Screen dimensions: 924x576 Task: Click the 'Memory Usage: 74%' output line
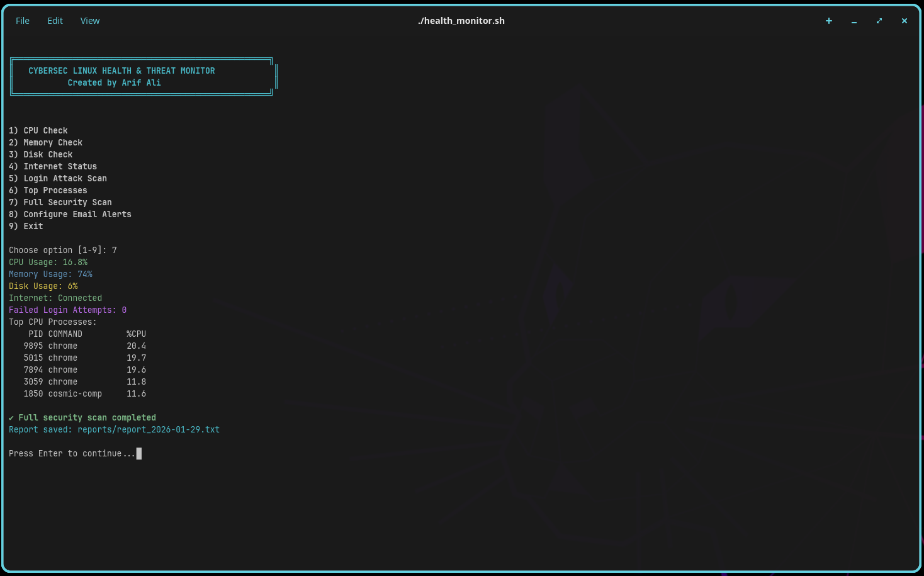50,274
